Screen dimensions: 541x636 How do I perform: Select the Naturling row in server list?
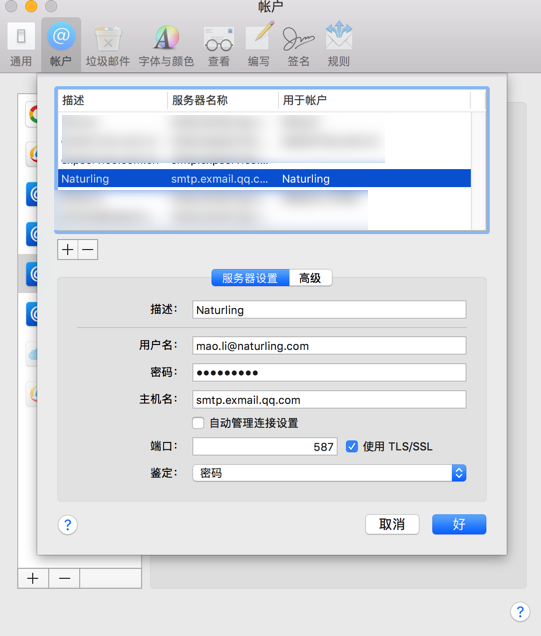point(264,178)
